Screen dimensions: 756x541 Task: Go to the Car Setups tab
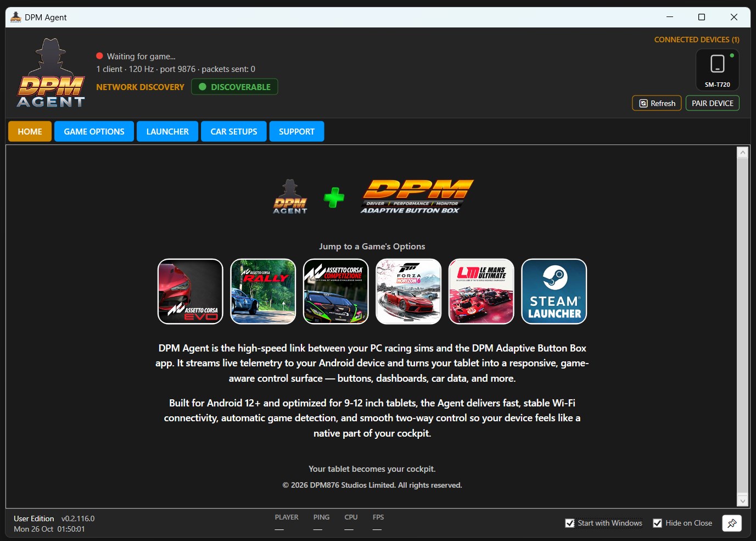[x=234, y=131]
